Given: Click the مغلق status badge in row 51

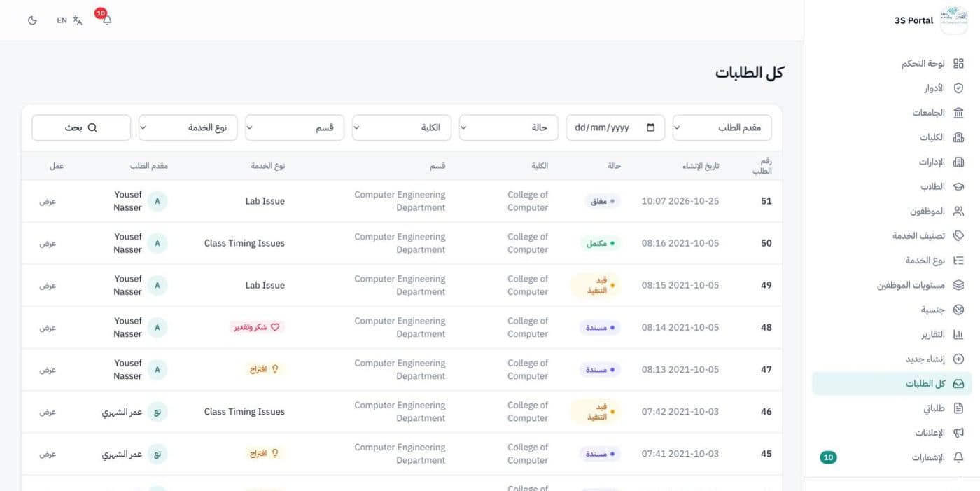Looking at the screenshot, I should click(x=603, y=201).
